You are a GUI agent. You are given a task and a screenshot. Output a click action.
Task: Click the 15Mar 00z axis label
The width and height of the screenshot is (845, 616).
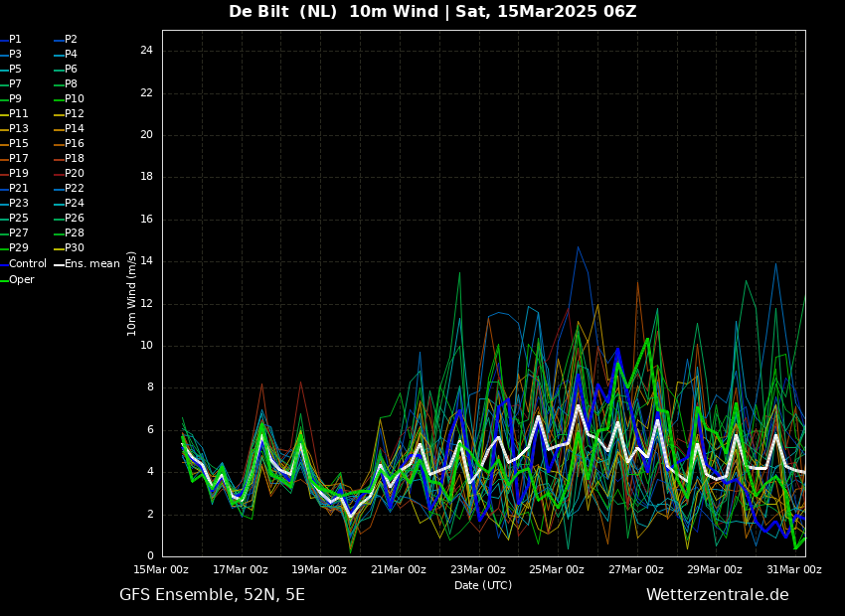pos(161,570)
